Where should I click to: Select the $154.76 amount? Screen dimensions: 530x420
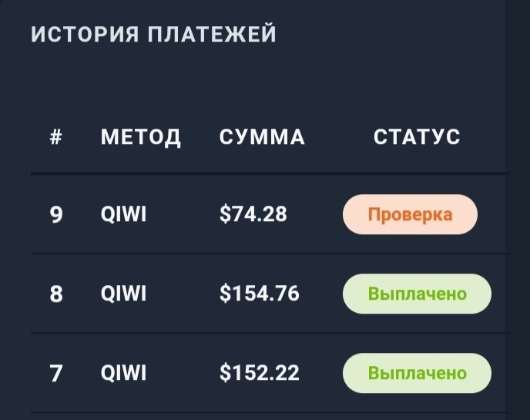pos(259,294)
